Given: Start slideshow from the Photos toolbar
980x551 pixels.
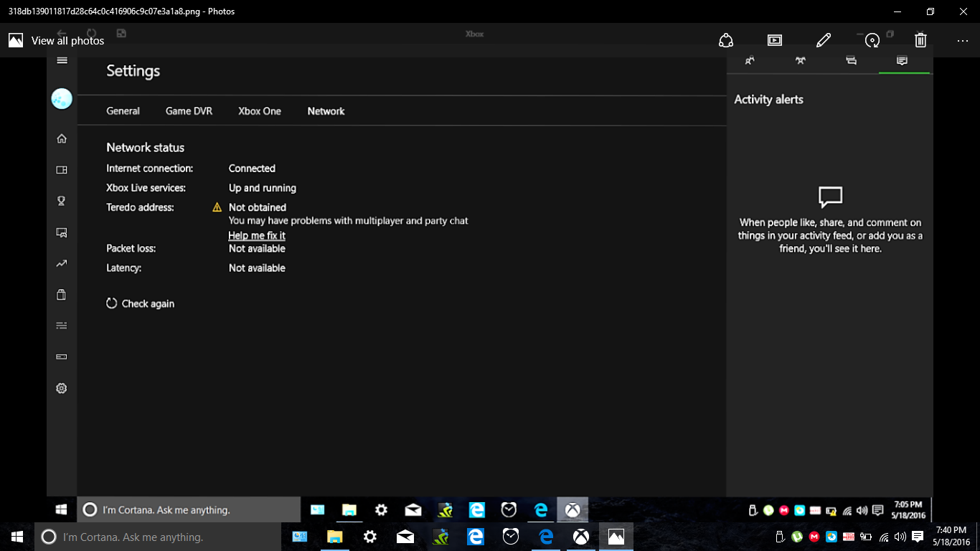Looking at the screenshot, I should click(x=775, y=40).
